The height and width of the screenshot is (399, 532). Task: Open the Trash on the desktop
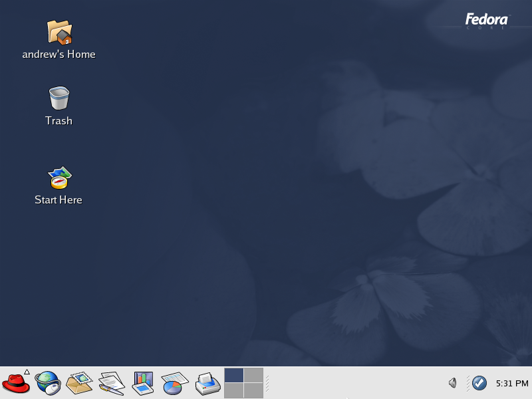59,98
